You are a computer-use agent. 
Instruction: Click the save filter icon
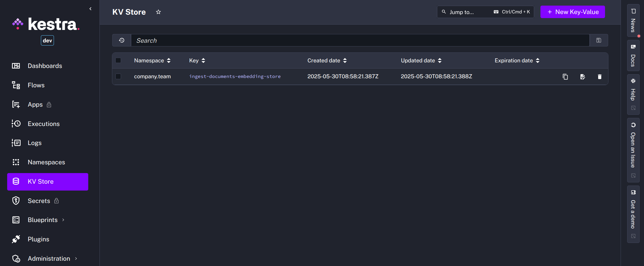tap(599, 40)
